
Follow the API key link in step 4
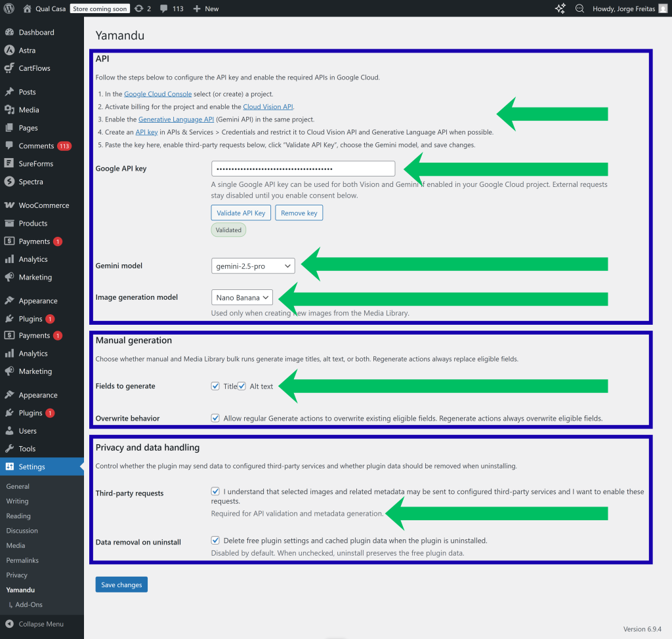coord(146,132)
